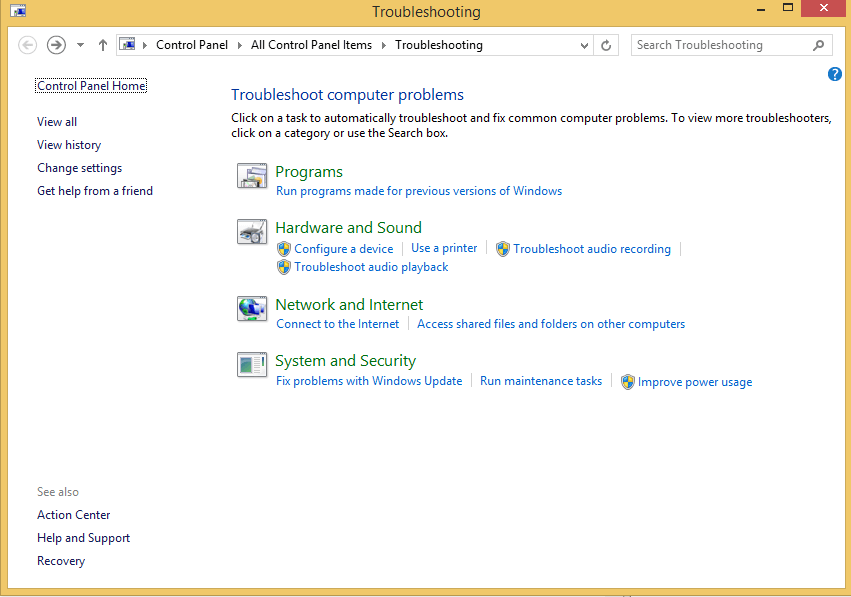Click the Back navigation arrow
This screenshot has height=597, width=851.
[28, 45]
